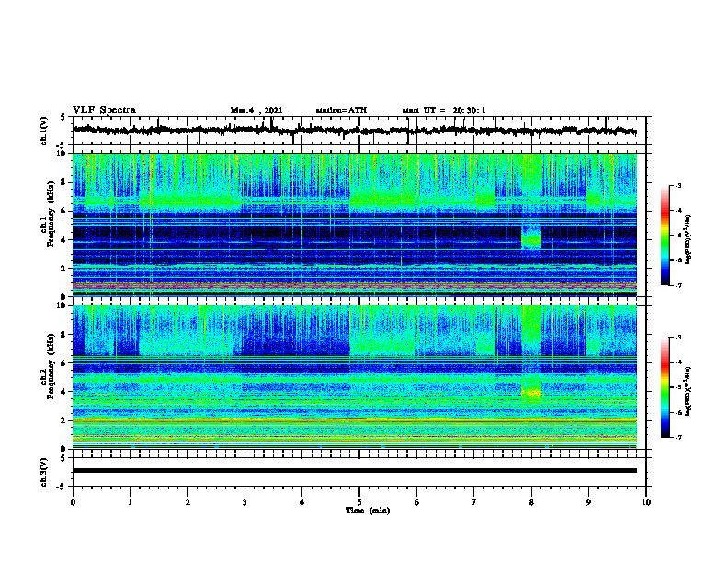728x563 pixels.
Task: Click time axis tick label "5"
Action: point(359,502)
